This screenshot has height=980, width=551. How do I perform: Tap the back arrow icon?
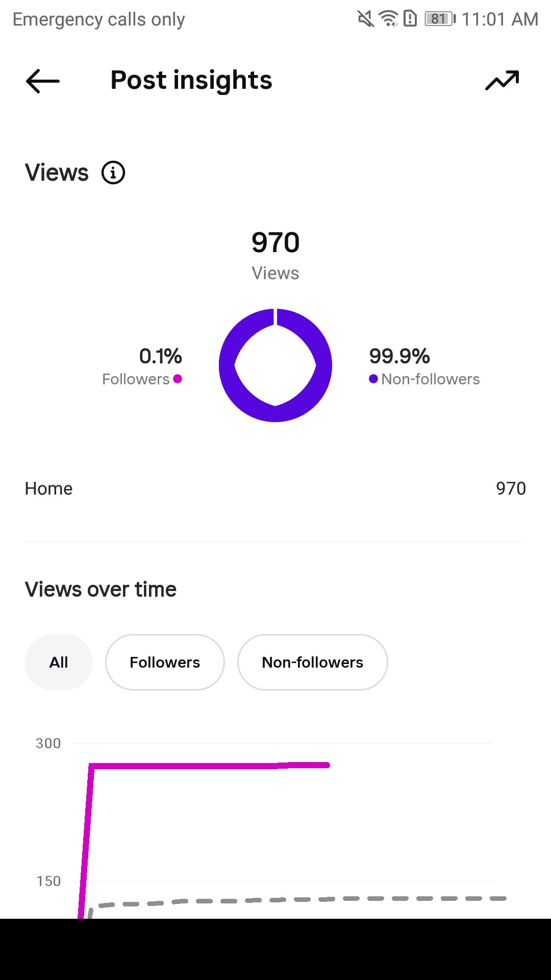pos(43,81)
